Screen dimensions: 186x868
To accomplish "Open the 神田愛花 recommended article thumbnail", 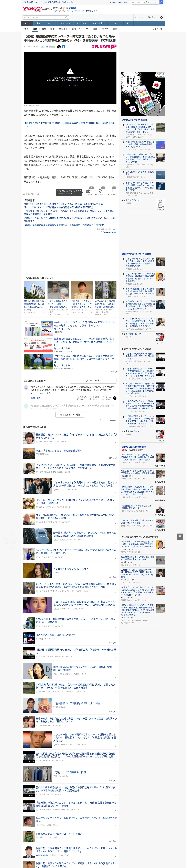I will pos(29,438).
